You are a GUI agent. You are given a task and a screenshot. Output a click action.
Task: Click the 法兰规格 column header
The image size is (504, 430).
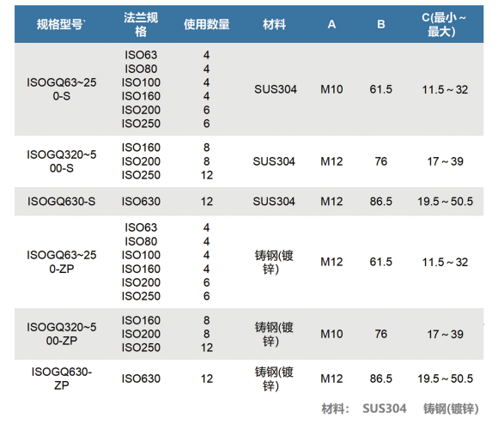coord(141,24)
